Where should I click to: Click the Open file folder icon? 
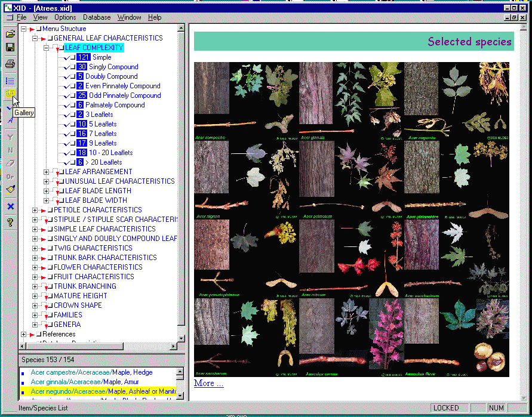tap(10, 34)
